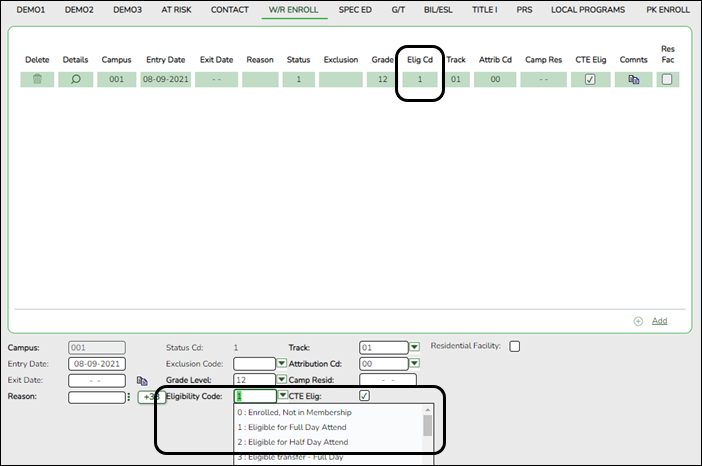Switch to the DEMO2 tab
The image size is (702, 466).
(x=79, y=10)
